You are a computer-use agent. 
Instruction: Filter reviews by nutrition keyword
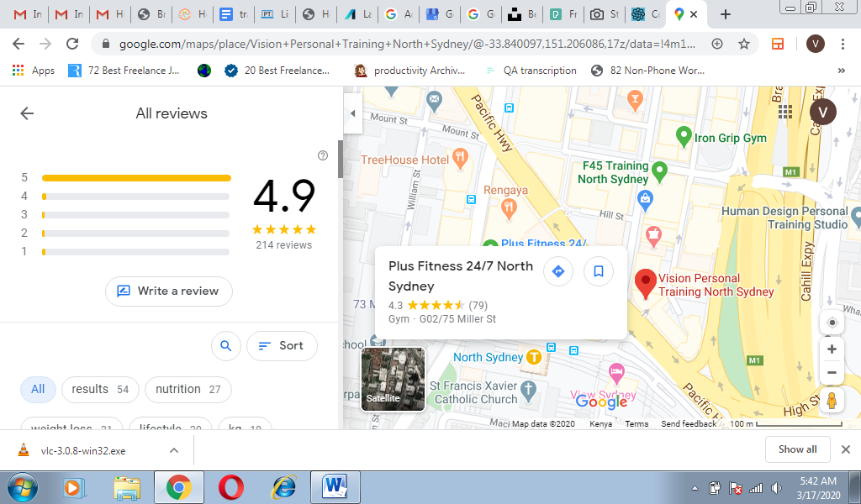point(188,390)
